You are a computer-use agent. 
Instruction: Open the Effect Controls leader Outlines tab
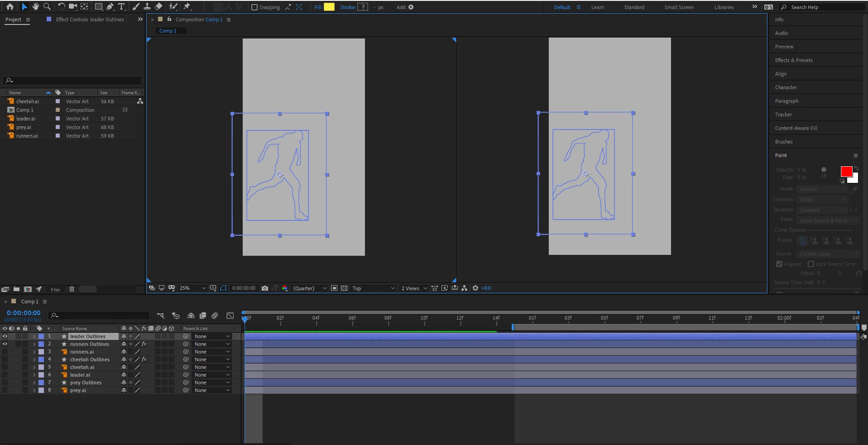(x=90, y=19)
